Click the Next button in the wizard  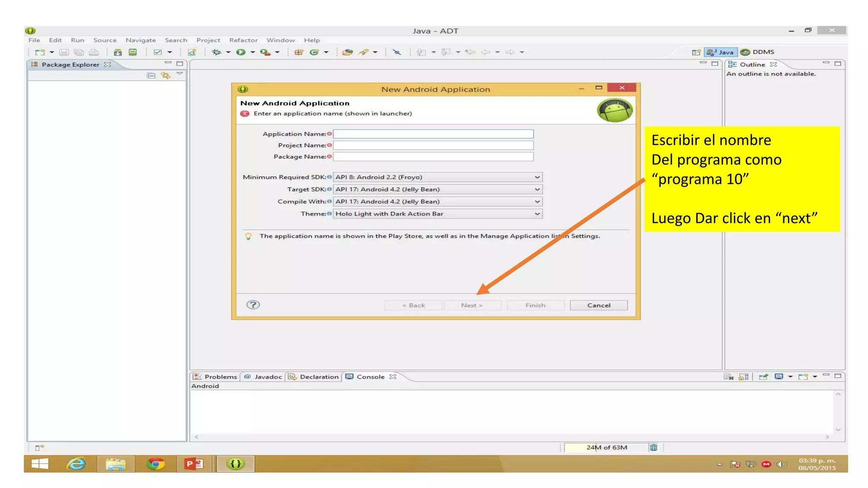pyautogui.click(x=472, y=305)
